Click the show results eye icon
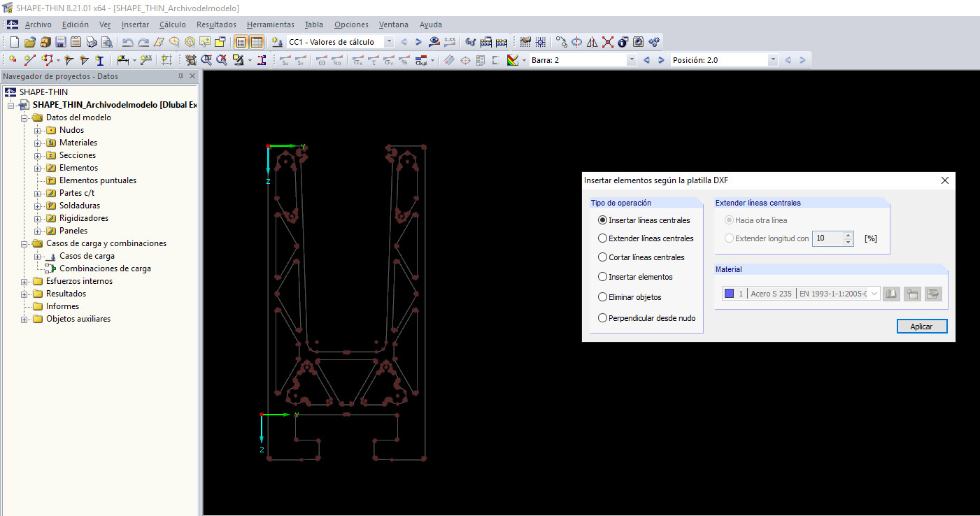The height and width of the screenshot is (516, 980). [434, 42]
